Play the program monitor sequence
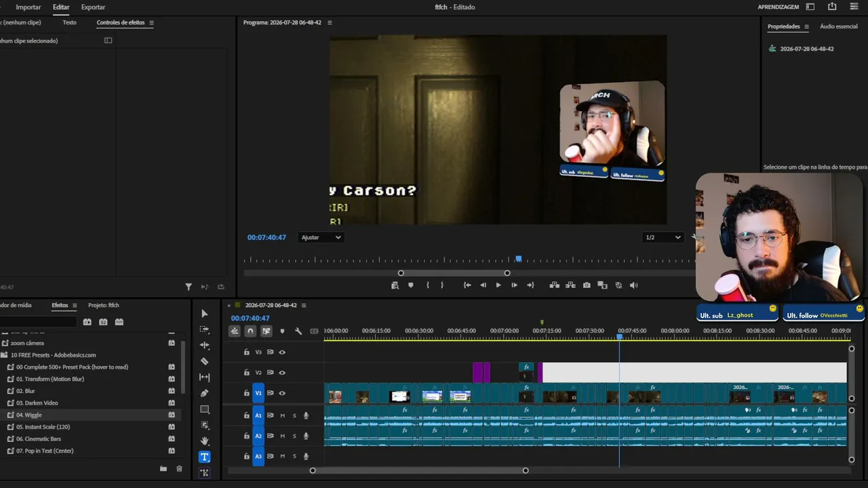Viewport: 868px width, 488px height. (498, 285)
